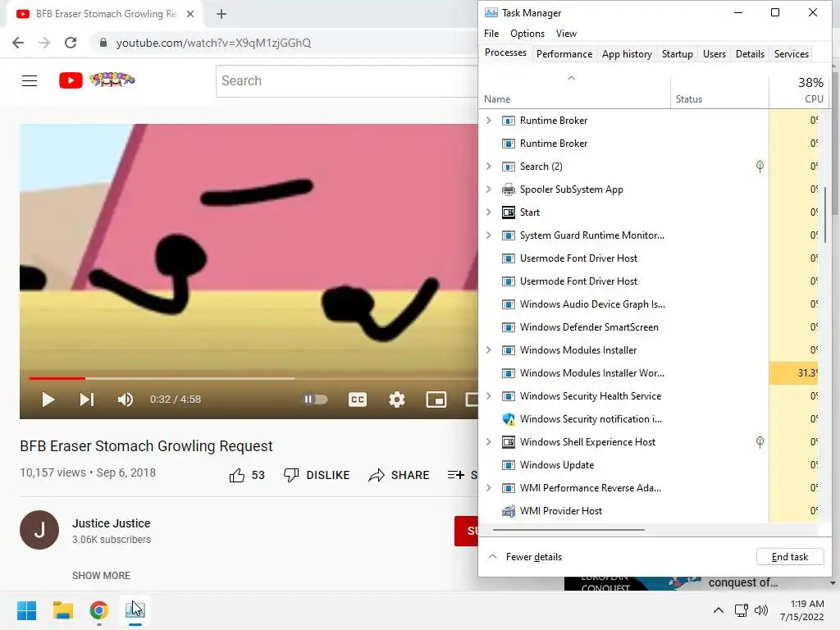Viewport: 840px width, 630px height.
Task: Click Search (2) suspended leaf status icon
Action: pos(760,167)
